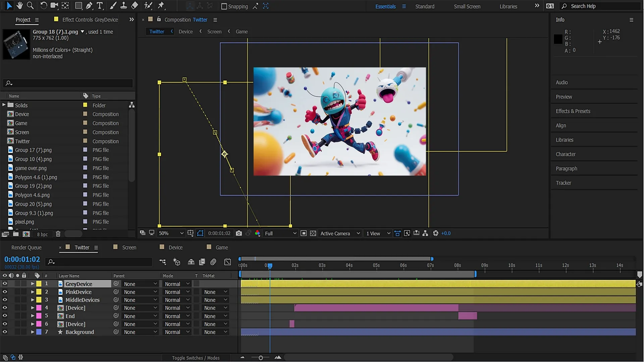The width and height of the screenshot is (644, 362).
Task: Open the Character panel
Action: pyautogui.click(x=566, y=154)
